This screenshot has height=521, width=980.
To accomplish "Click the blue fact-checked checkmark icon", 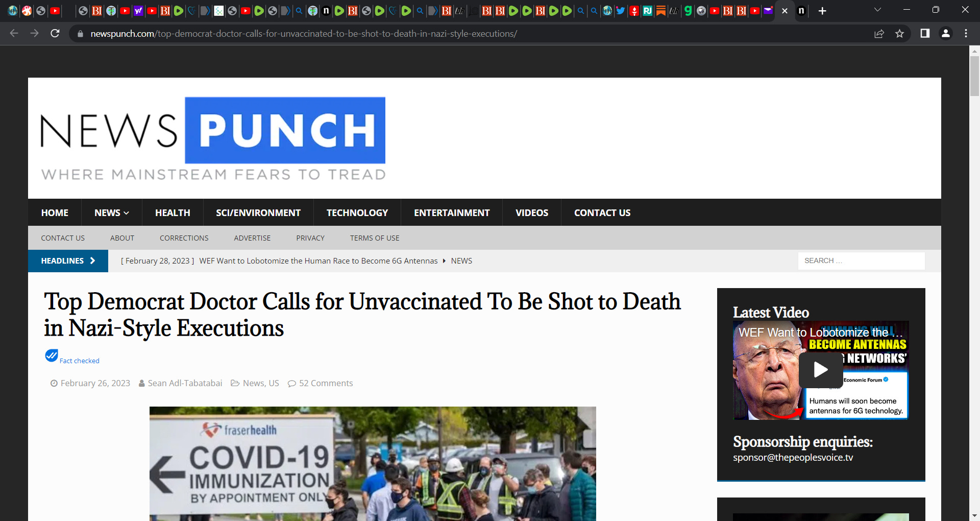I will 52,356.
